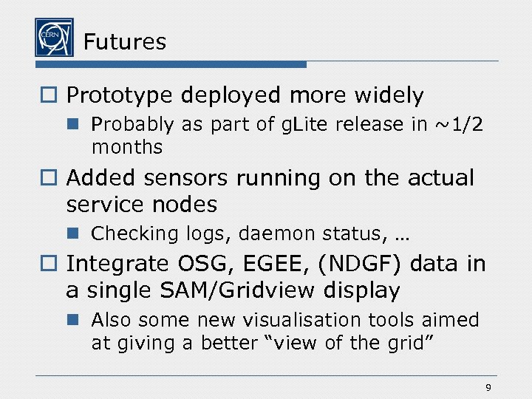The width and height of the screenshot is (532, 399).
Task: Click the "Checking logs, daemon status" sub-bullet text
Action: 250,233
